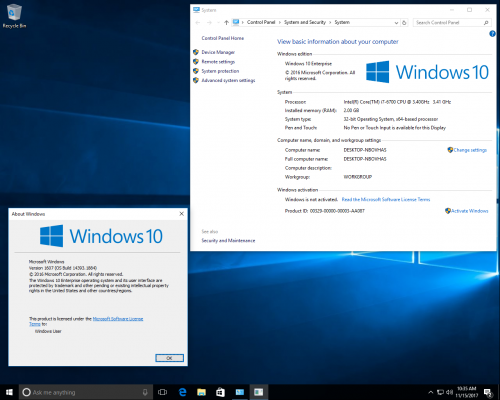Image resolution: width=500 pixels, height=400 pixels.
Task: Open Remote settings
Action: (218, 62)
